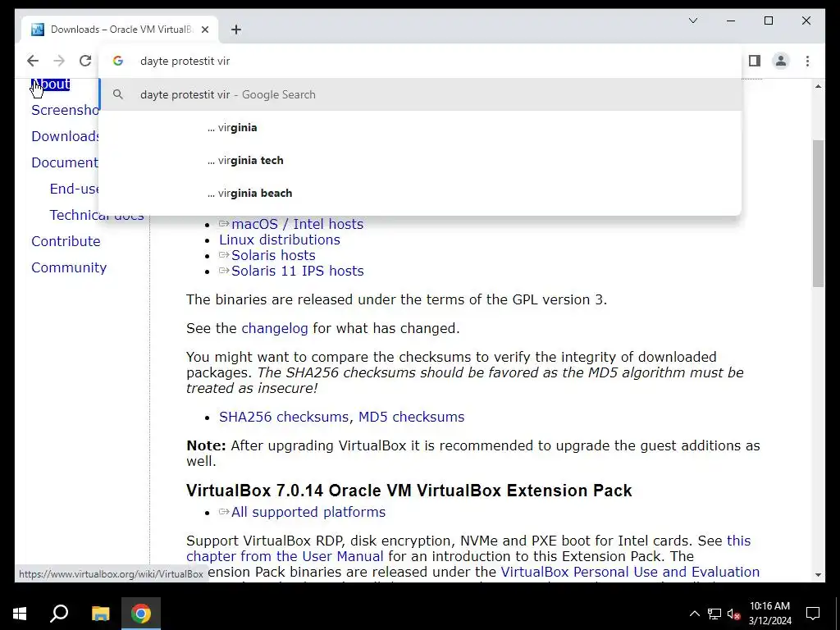This screenshot has width=840, height=630.
Task: Open the changelog link
Action: click(x=275, y=328)
